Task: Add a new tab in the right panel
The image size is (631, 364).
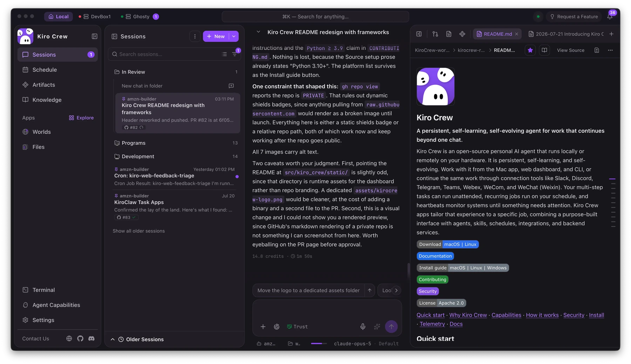Action: point(611,34)
